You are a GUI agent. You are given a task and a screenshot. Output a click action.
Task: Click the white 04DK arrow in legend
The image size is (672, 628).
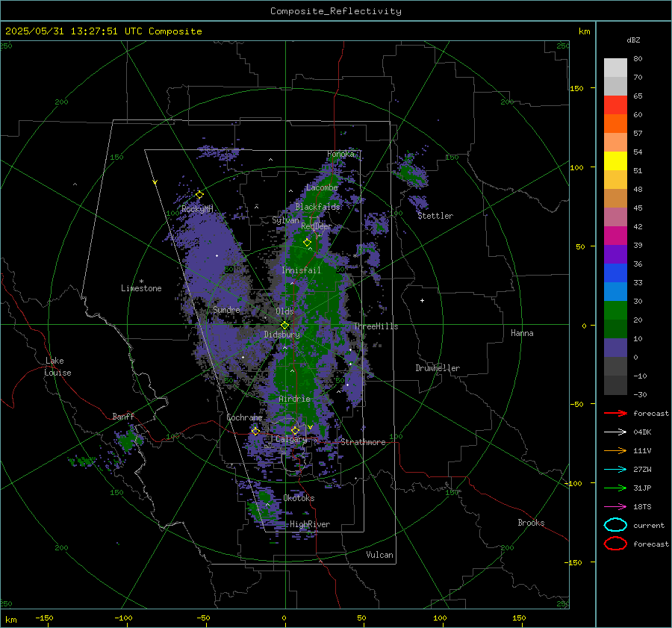pyautogui.click(x=615, y=432)
